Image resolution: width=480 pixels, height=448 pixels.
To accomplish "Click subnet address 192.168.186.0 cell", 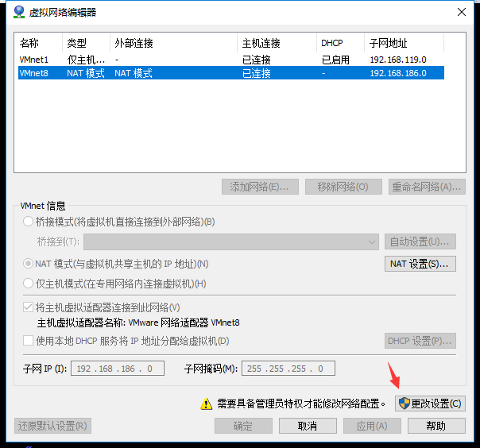I will (x=398, y=73).
